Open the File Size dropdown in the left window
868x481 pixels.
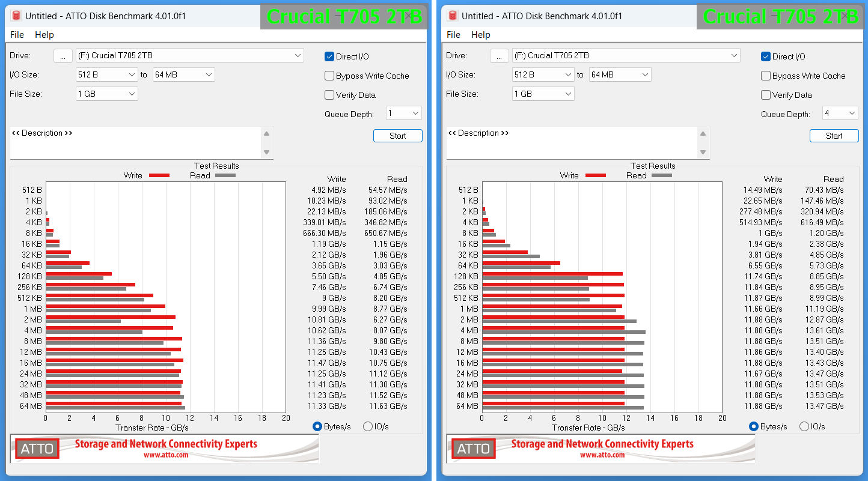[106, 94]
